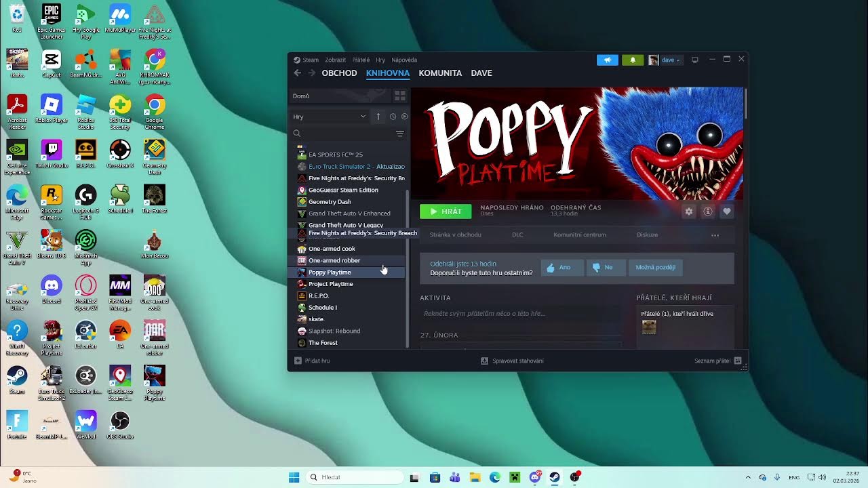Open the three-dot more links menu

tap(715, 235)
